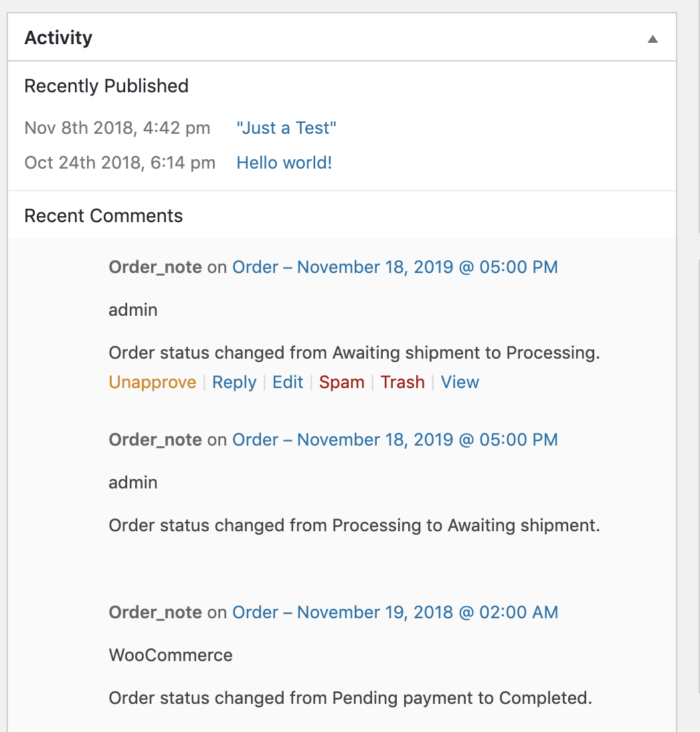
Task: Collapse the Activity widget using the triangle icon
Action: 652,38
